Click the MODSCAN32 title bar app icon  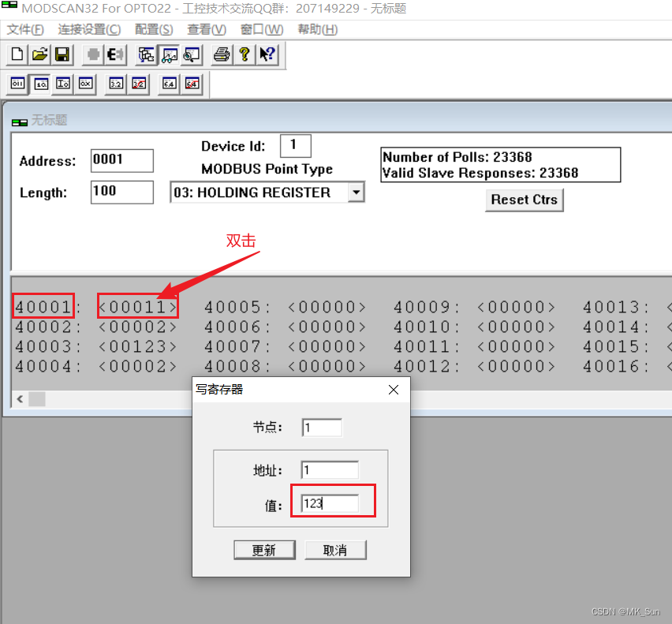[x=9, y=6]
